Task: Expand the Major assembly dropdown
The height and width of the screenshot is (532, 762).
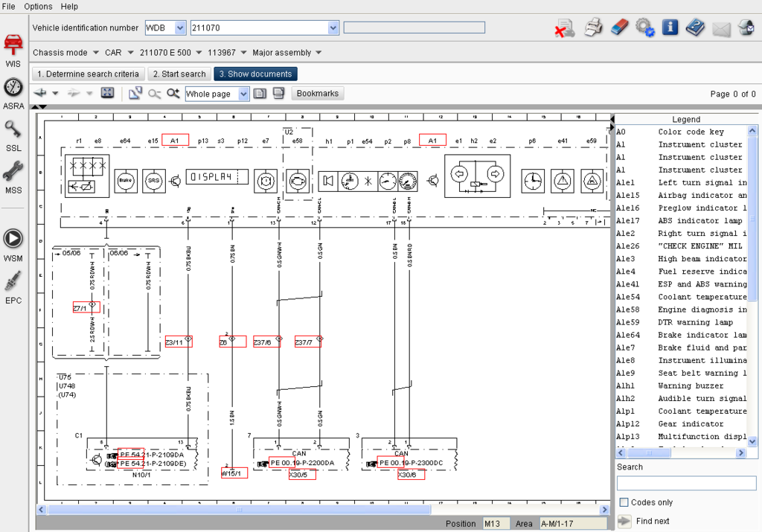Action: tap(318, 53)
